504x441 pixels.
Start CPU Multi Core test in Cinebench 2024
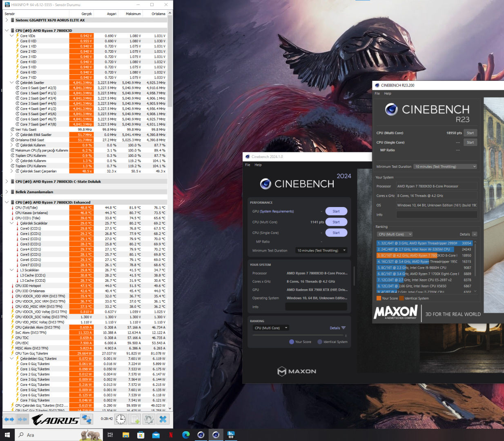(x=336, y=222)
